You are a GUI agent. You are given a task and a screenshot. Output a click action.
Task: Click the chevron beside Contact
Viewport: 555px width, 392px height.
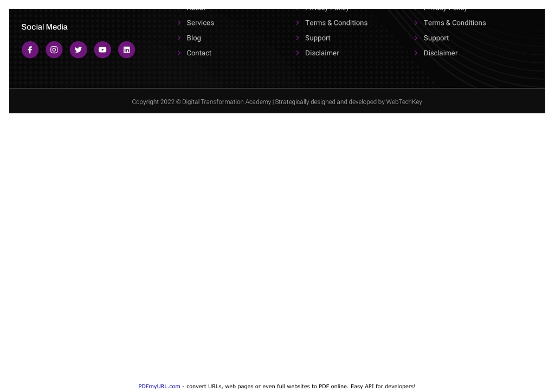(x=179, y=53)
